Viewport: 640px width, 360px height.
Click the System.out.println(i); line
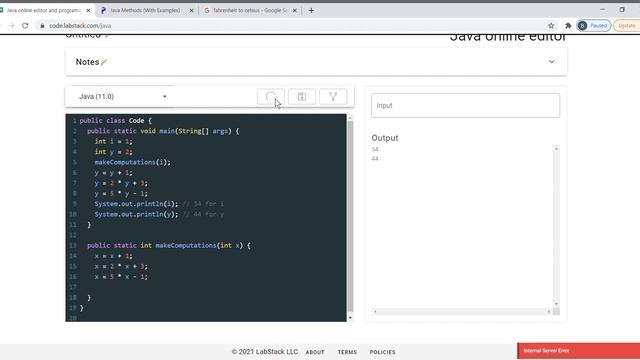(136, 204)
